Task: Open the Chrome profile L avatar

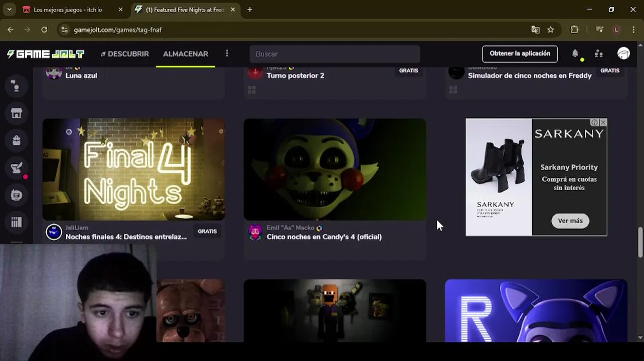Action: [616, 30]
